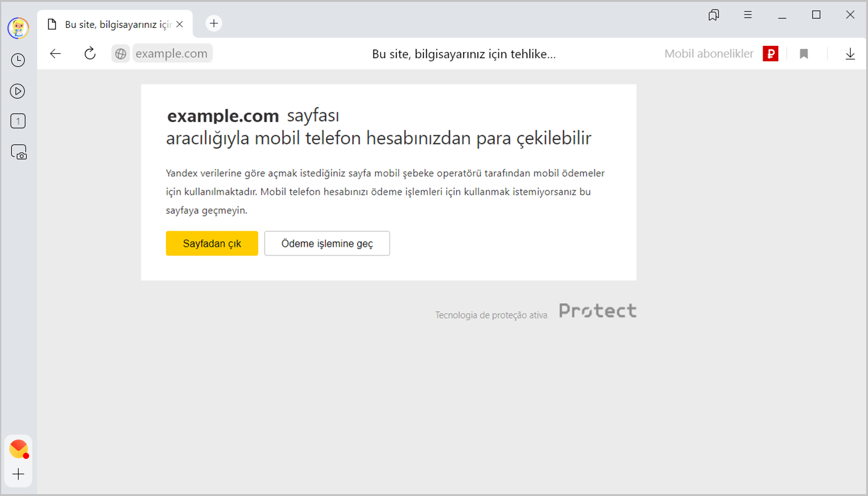Open the downloads arrow icon
Screen dimensions: 868x496
coord(850,54)
